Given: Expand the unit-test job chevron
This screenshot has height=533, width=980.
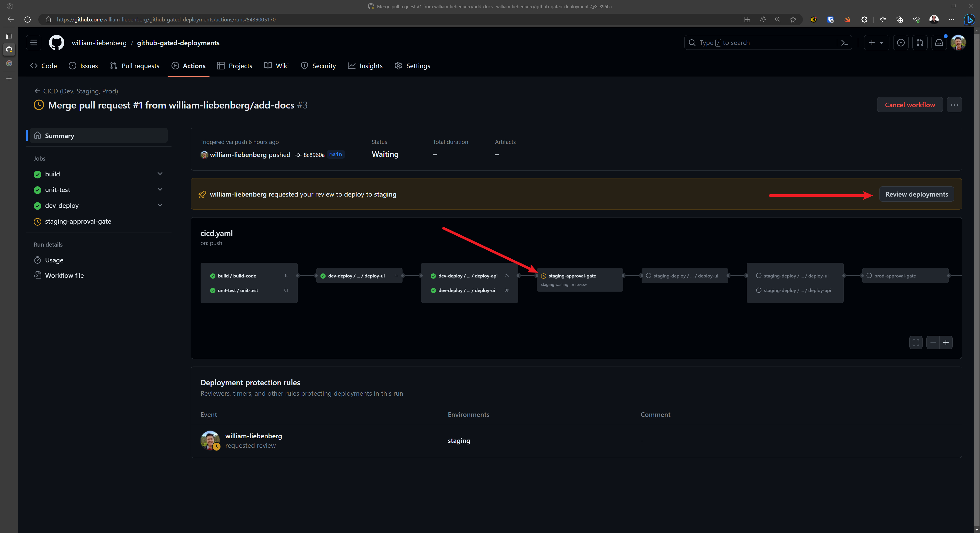Looking at the screenshot, I should 160,189.
